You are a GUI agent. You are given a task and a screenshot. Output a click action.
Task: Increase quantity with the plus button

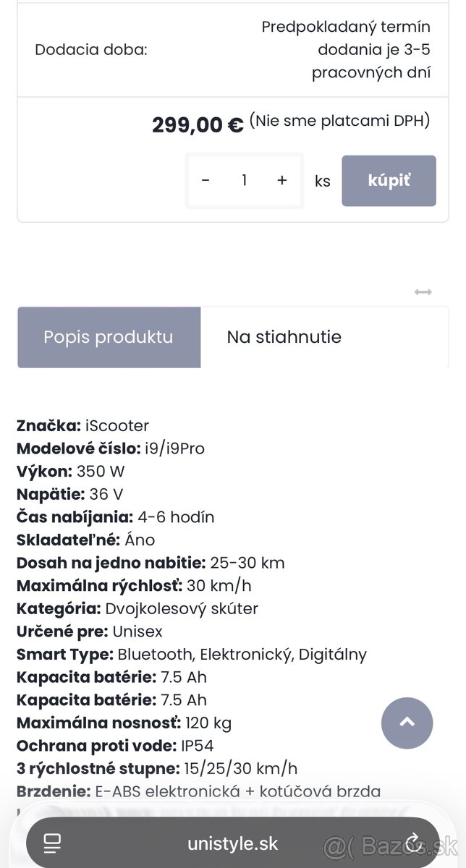click(x=282, y=180)
